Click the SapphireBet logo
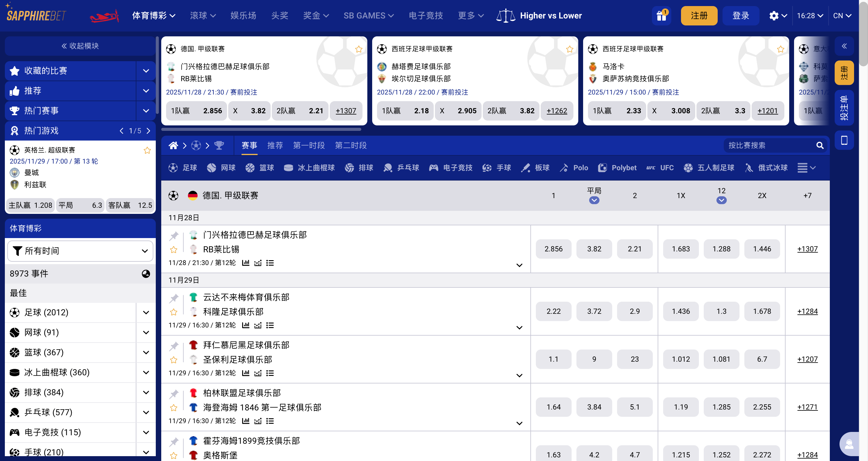This screenshot has height=461, width=868. click(36, 13)
